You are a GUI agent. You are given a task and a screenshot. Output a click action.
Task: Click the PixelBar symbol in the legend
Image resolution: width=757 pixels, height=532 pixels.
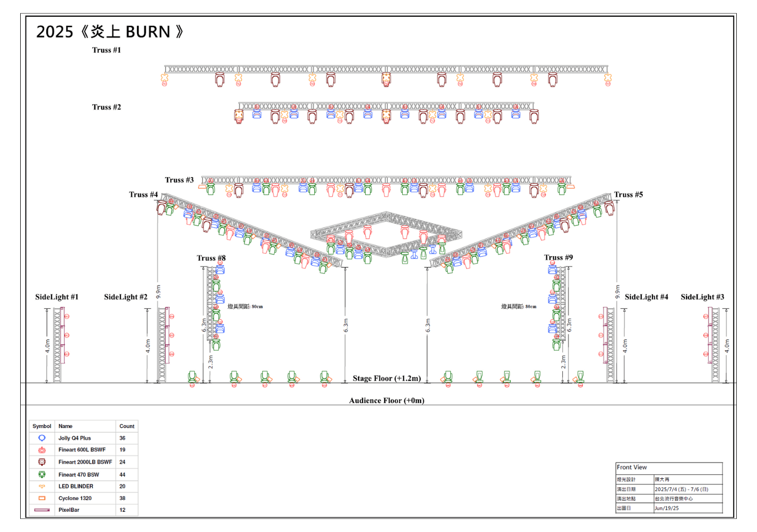[42, 510]
